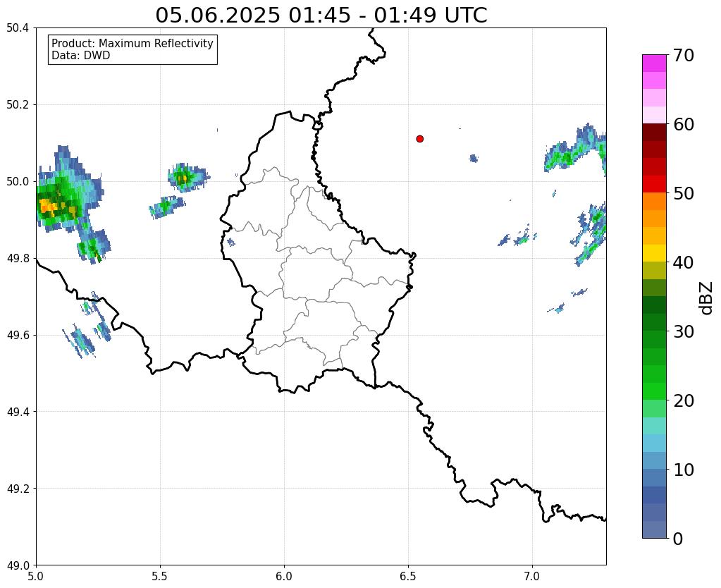Pick the bright yellow band just above 40
The width and height of the screenshot is (721, 588).
tap(654, 253)
